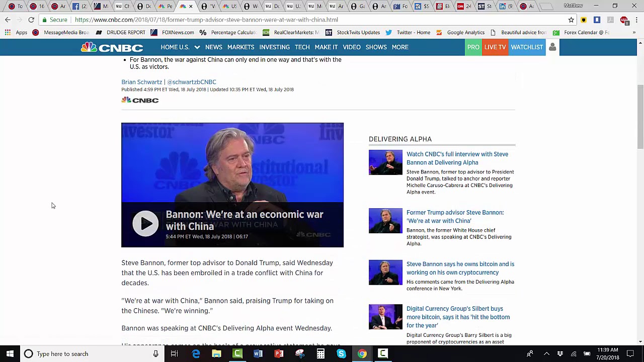644x362 pixels.
Task: Open the Twitter - Home bookmark
Action: (408, 32)
